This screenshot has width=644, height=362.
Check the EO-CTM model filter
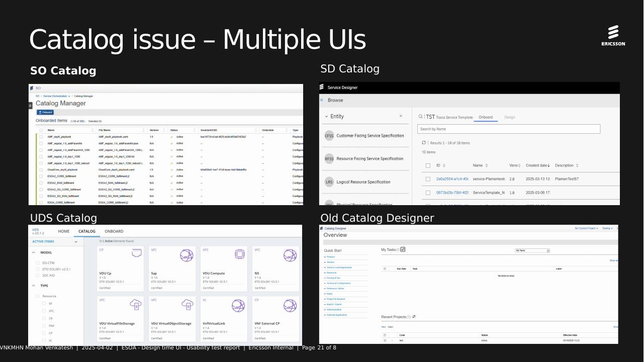(38, 263)
